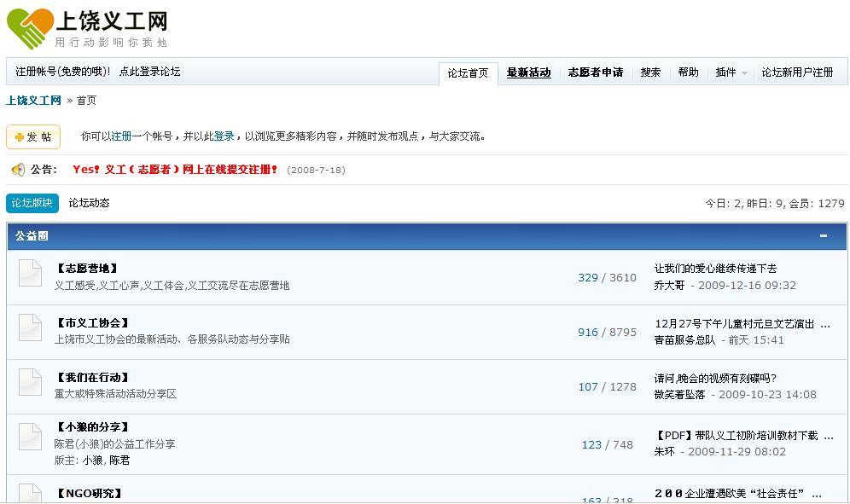The height and width of the screenshot is (504, 850).
Task: Open the 搜索 nav item
Action: click(x=650, y=72)
